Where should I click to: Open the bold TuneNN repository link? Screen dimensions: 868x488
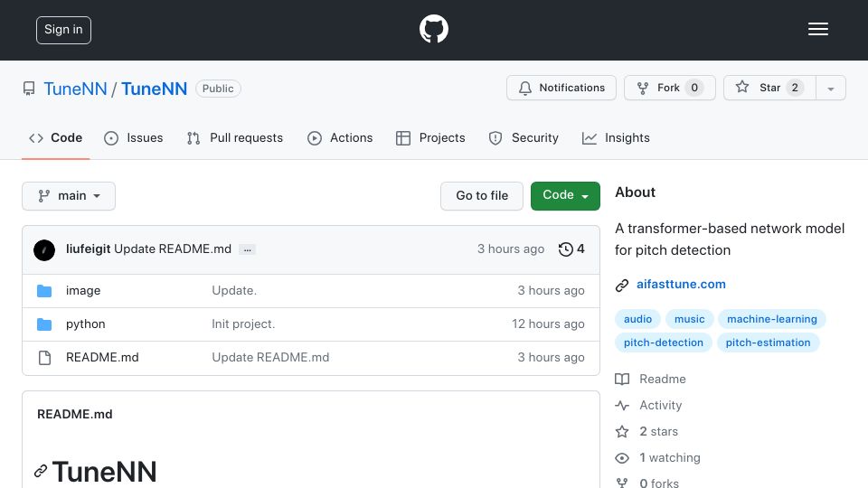click(155, 89)
